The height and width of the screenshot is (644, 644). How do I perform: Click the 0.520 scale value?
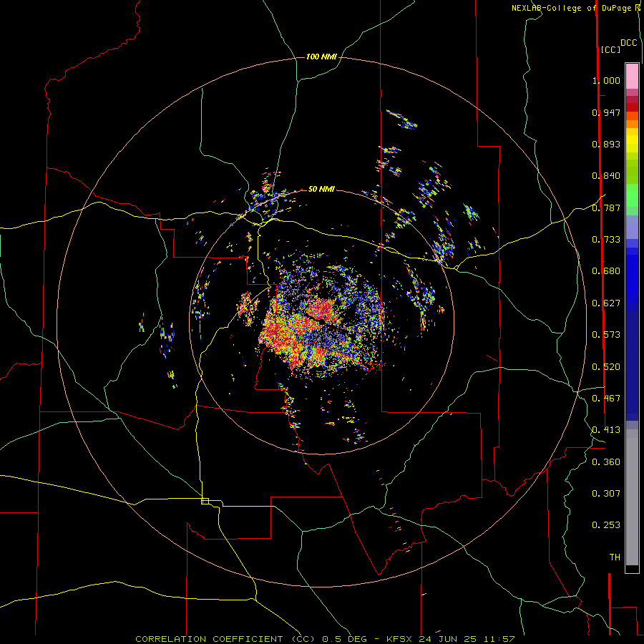606,367
